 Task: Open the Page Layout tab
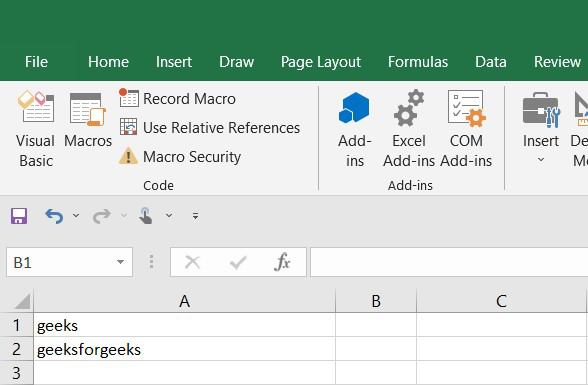click(321, 62)
